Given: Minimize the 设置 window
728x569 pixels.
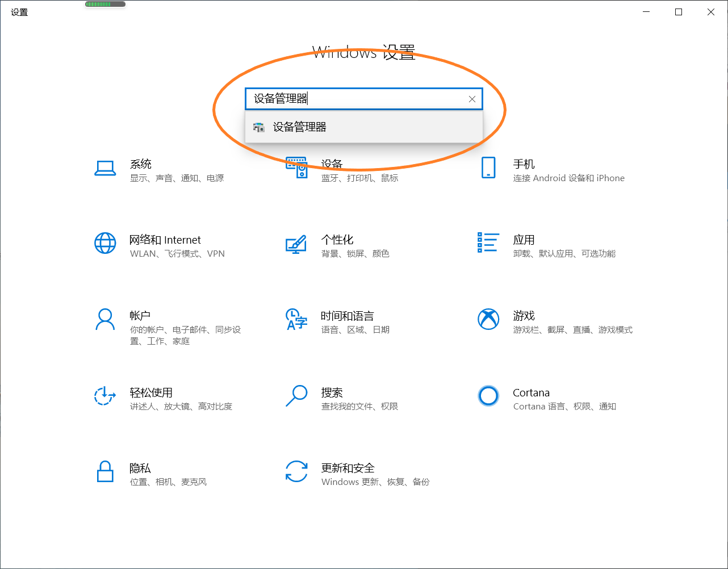Looking at the screenshot, I should coord(646,12).
